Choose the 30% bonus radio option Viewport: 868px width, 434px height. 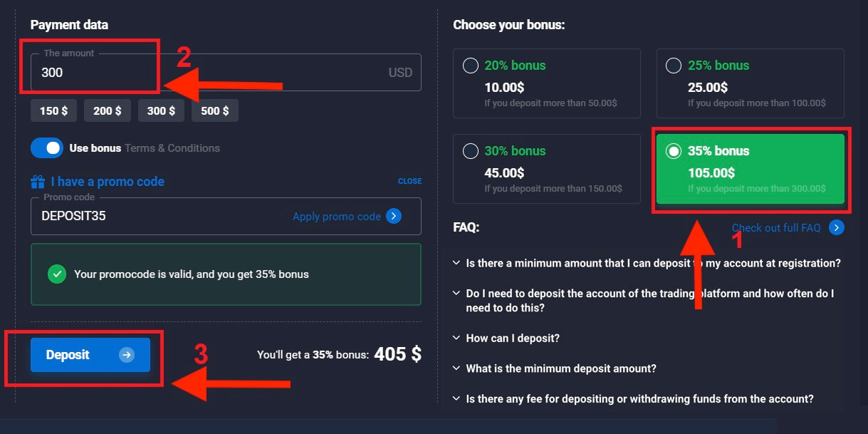pos(471,151)
